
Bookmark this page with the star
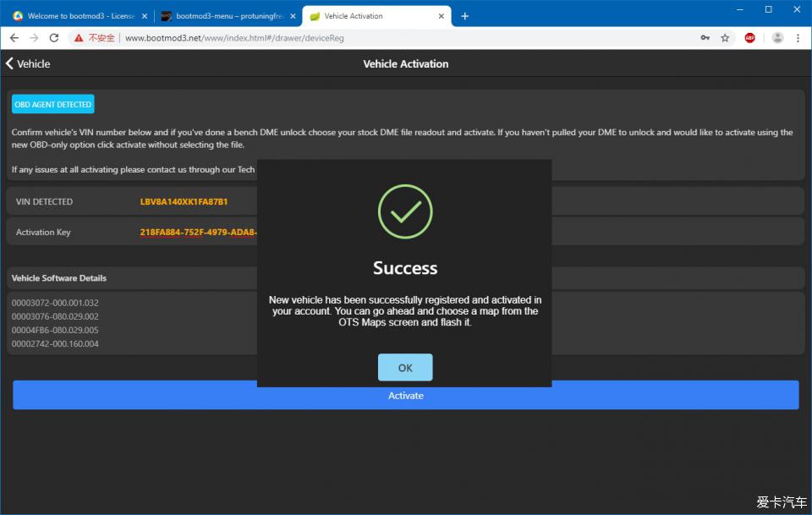click(725, 38)
